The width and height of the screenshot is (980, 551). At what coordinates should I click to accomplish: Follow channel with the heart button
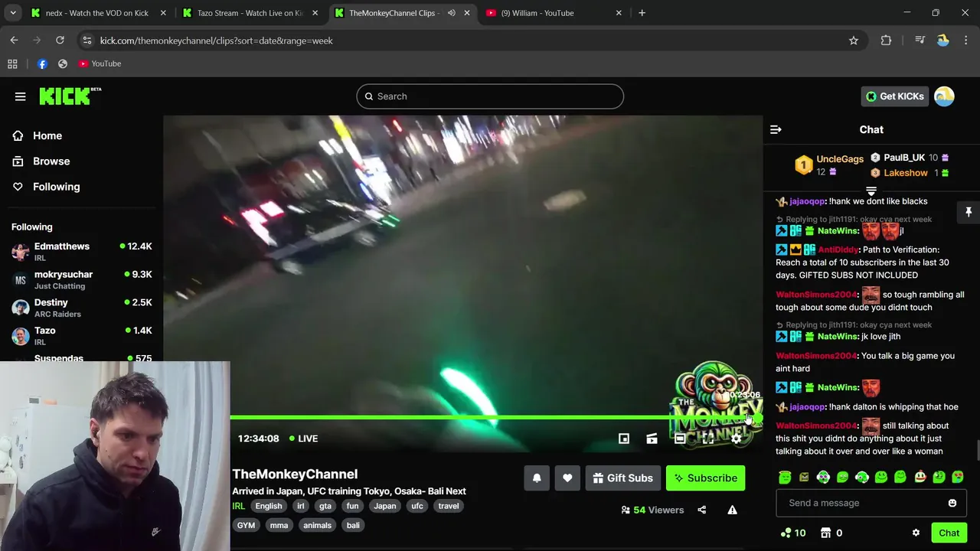(567, 478)
